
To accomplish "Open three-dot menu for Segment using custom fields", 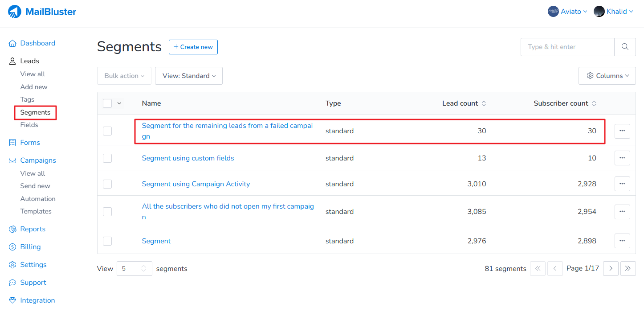I will [622, 158].
